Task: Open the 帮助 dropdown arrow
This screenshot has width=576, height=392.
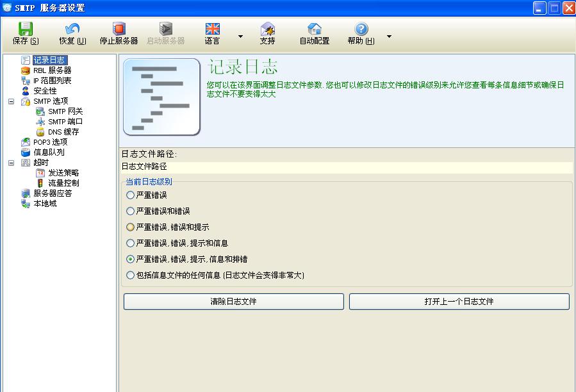Action: click(x=389, y=37)
